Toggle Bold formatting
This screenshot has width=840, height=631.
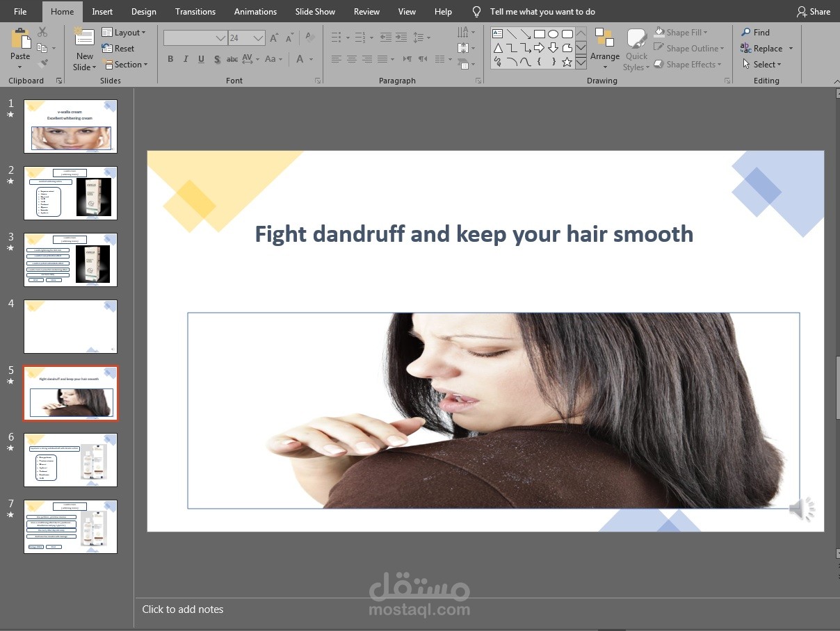tap(170, 59)
